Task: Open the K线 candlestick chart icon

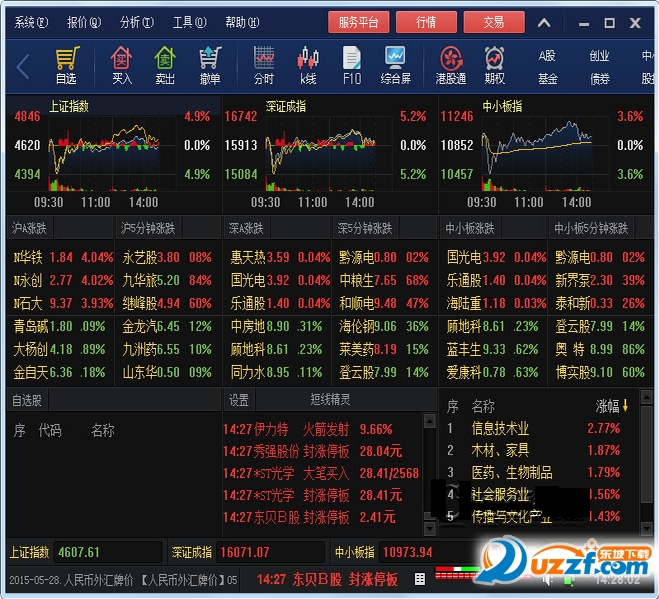Action: (308, 64)
